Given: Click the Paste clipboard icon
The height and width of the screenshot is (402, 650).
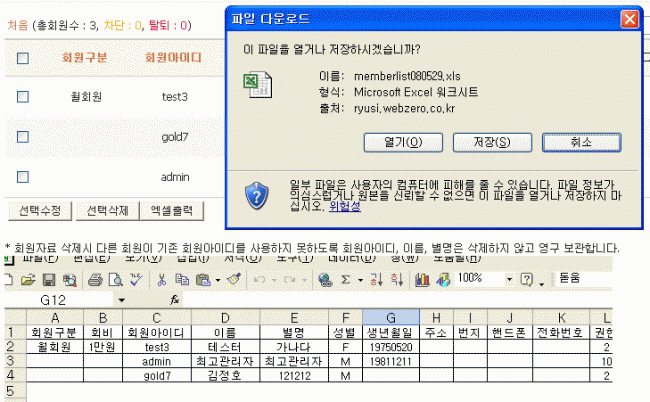Looking at the screenshot, I should [203, 280].
